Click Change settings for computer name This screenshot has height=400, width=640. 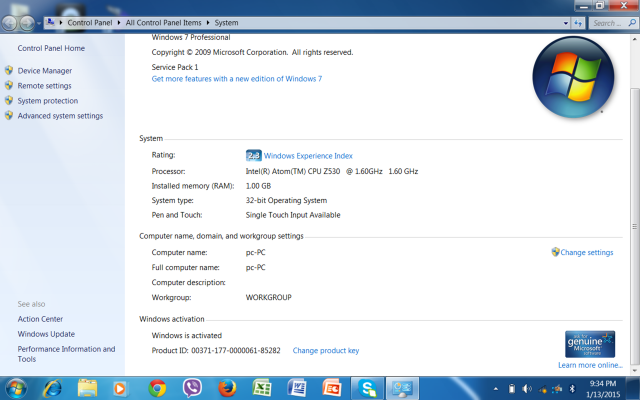click(587, 253)
